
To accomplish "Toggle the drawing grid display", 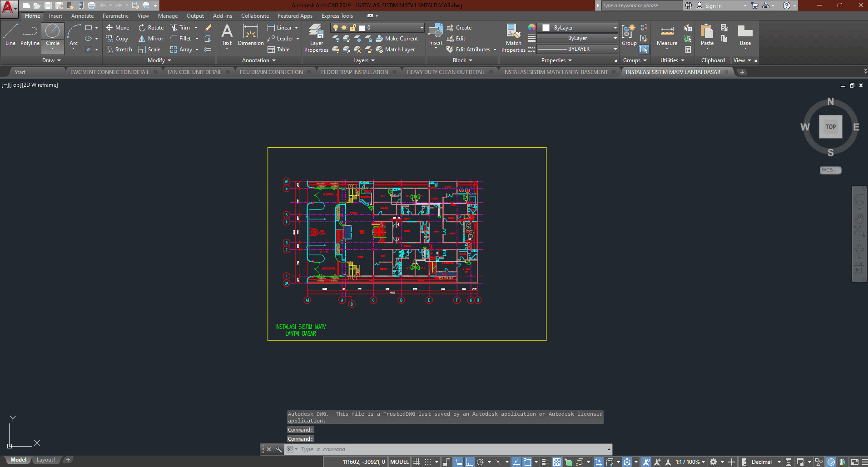I will point(417,462).
